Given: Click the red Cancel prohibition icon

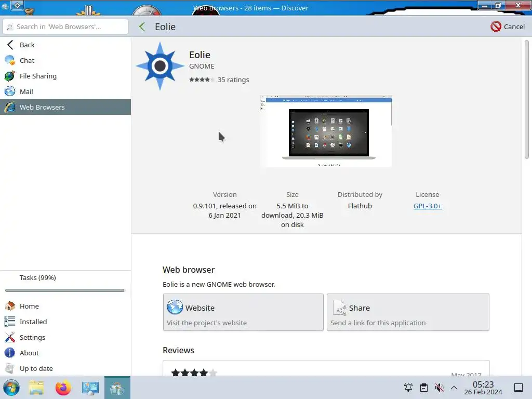Looking at the screenshot, I should (x=496, y=26).
